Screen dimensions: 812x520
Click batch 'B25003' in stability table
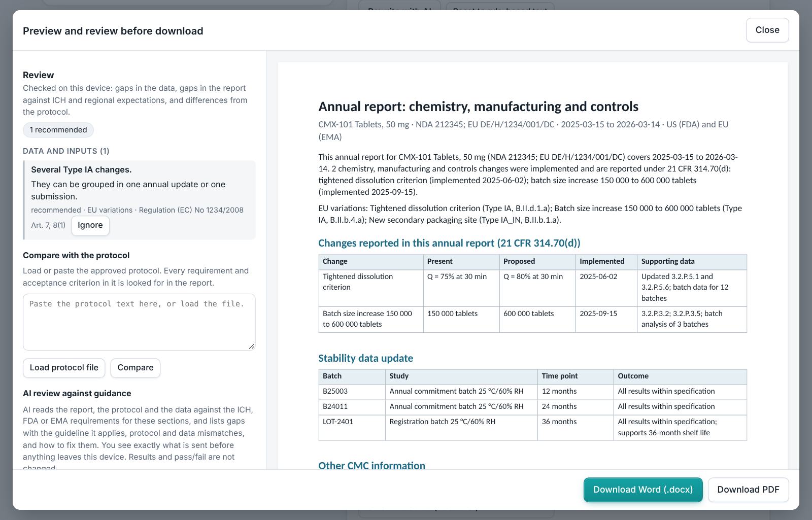tap(352, 392)
